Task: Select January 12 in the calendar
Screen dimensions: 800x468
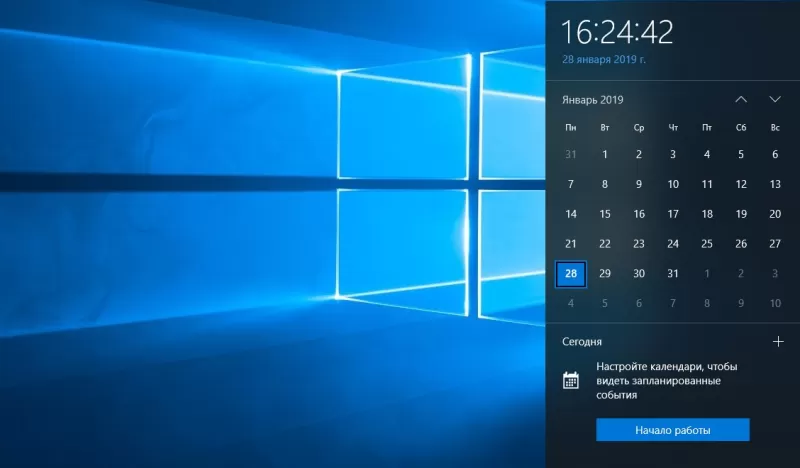Action: tap(741, 184)
